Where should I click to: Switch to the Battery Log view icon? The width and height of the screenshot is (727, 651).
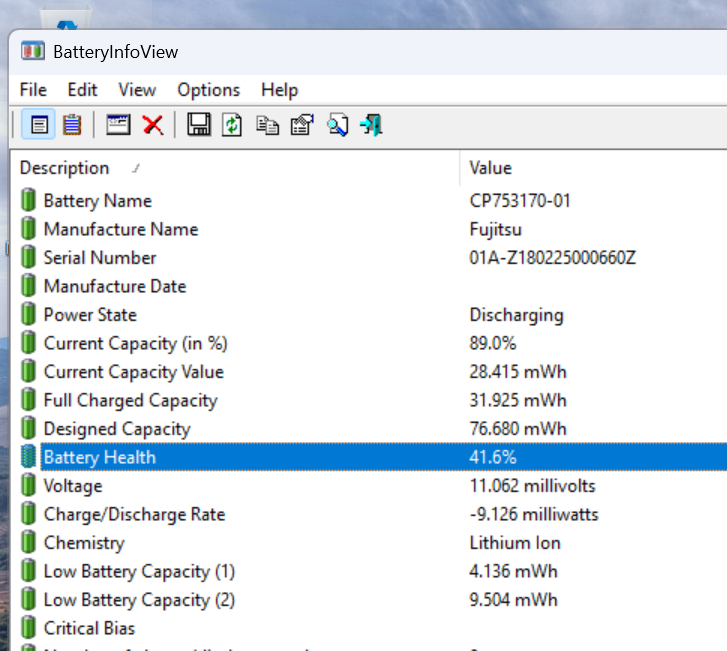click(x=72, y=124)
